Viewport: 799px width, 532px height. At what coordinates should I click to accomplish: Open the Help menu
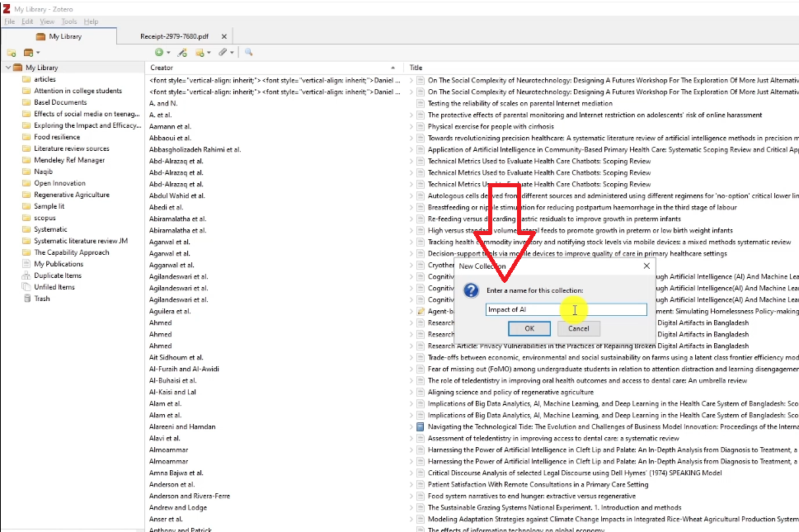coord(91,21)
